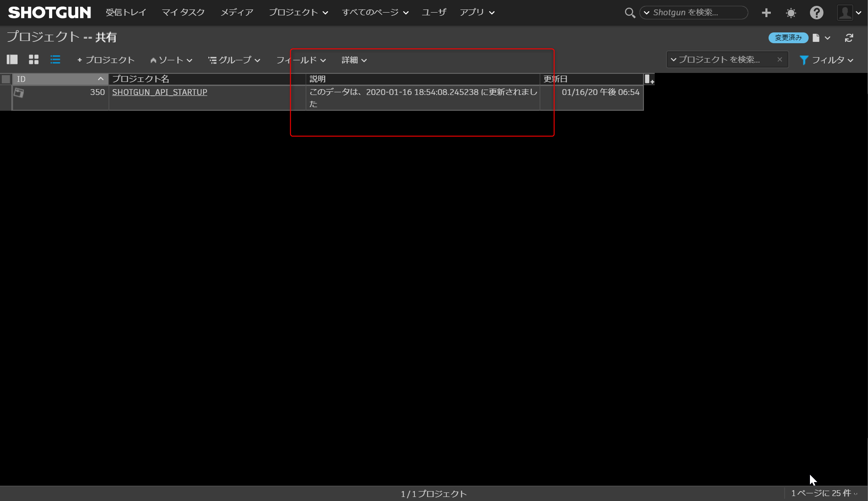This screenshot has width=868, height=501.
Task: Open the マイ タスク menu item
Action: coord(183,13)
